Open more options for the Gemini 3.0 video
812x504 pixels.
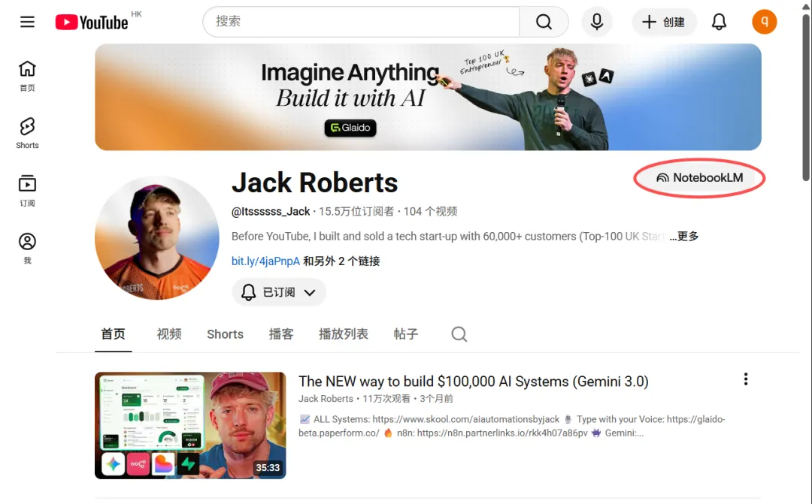(x=746, y=379)
